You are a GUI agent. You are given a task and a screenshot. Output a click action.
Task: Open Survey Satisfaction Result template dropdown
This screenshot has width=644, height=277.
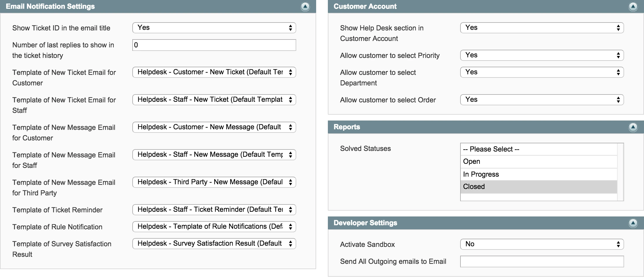(214, 244)
